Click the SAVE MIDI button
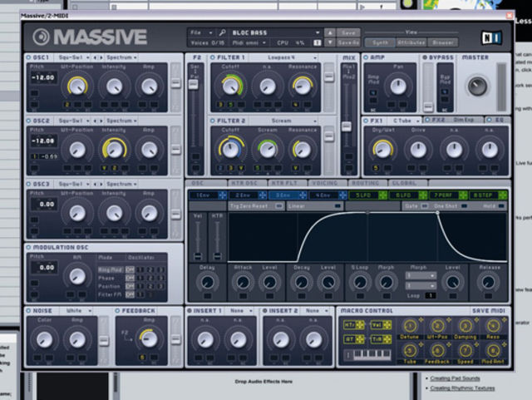The height and width of the screenshot is (400, 532). pos(489,311)
